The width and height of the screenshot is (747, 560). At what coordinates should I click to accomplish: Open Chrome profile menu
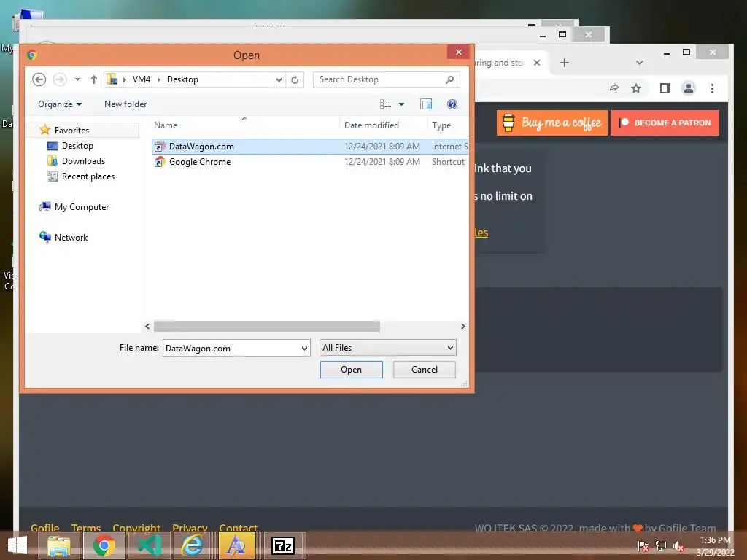pyautogui.click(x=689, y=88)
